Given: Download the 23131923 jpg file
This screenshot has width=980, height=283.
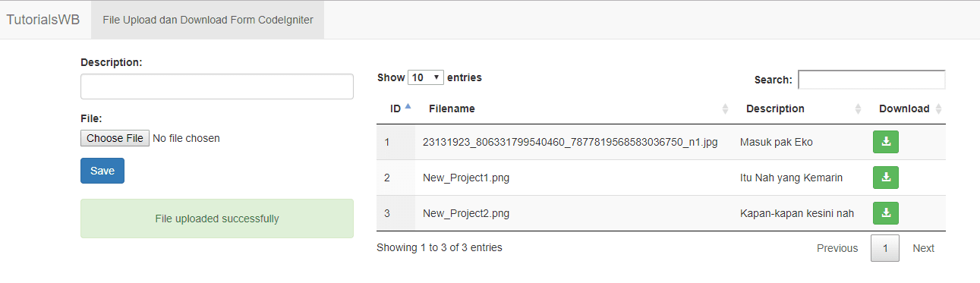Looking at the screenshot, I should pyautogui.click(x=886, y=142).
